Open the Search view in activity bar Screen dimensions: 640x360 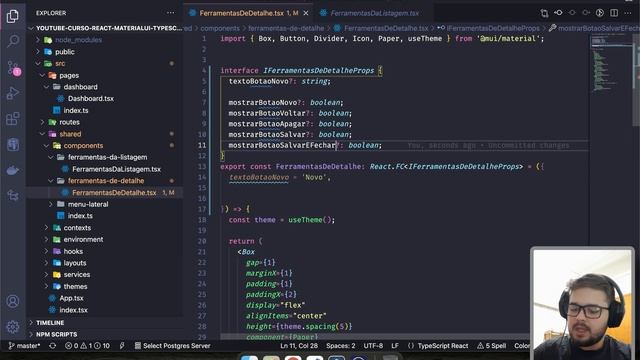tap(13, 41)
